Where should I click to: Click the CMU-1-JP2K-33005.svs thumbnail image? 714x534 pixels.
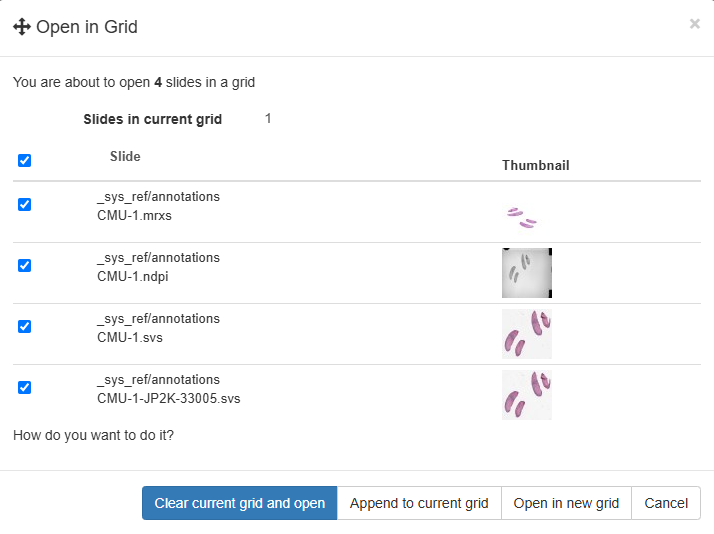(527, 395)
